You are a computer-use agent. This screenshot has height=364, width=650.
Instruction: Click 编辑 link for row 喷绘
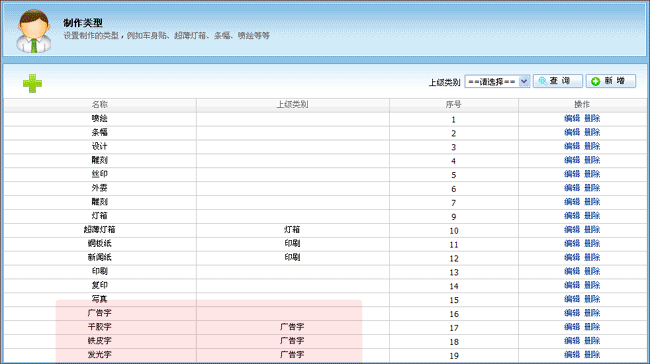(x=572, y=119)
